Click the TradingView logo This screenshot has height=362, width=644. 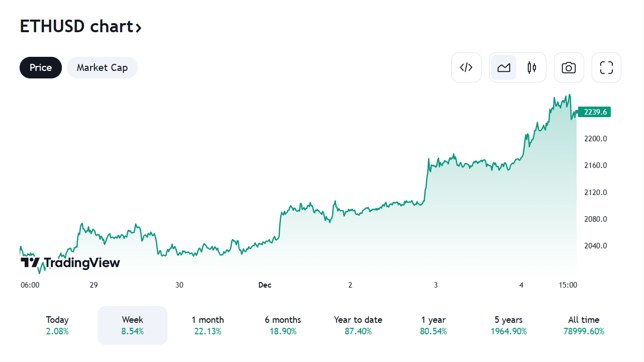click(x=70, y=262)
